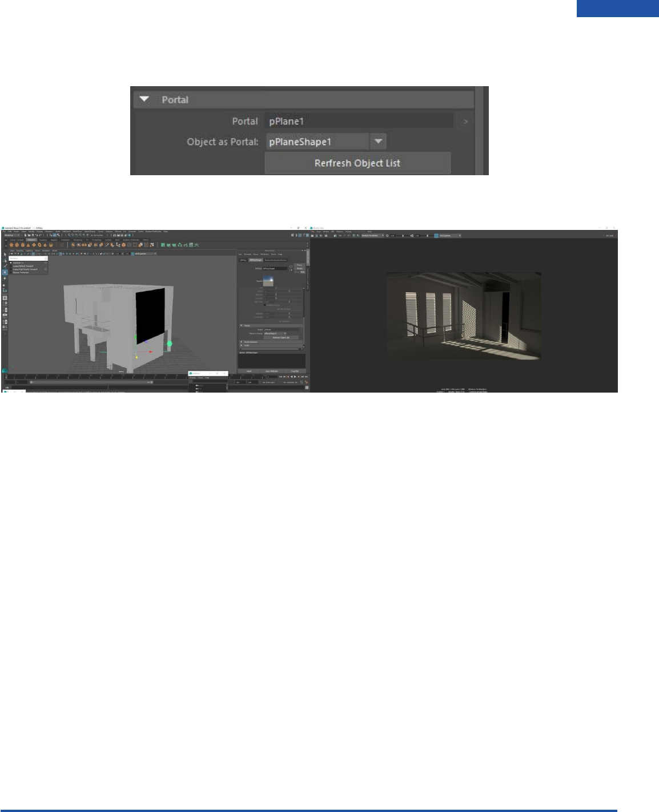Adjust the gamma slider in Render View toolbar

(428, 236)
